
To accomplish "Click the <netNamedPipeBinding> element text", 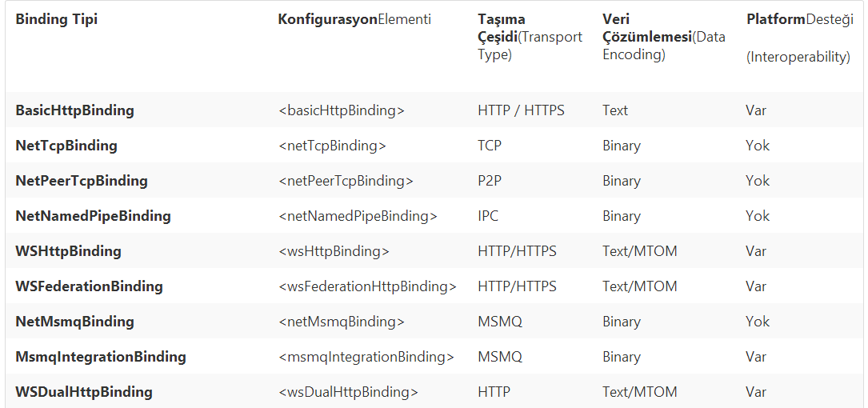I will click(358, 216).
